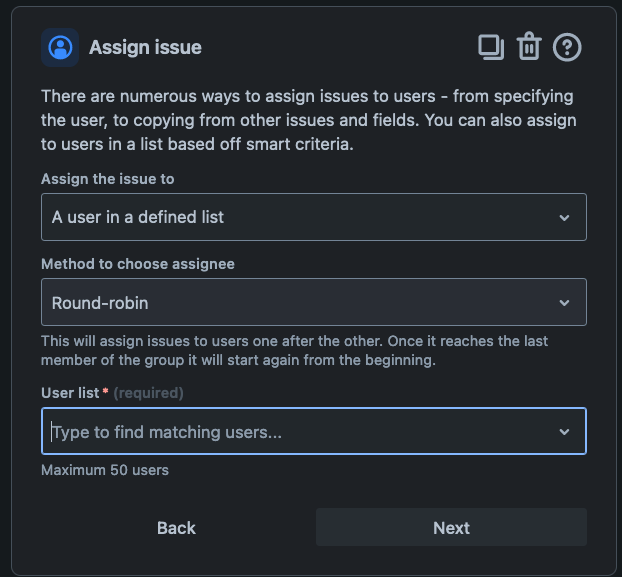The image size is (622, 577).
Task: Click the 'Assign the issue to' label
Action: 108,179
